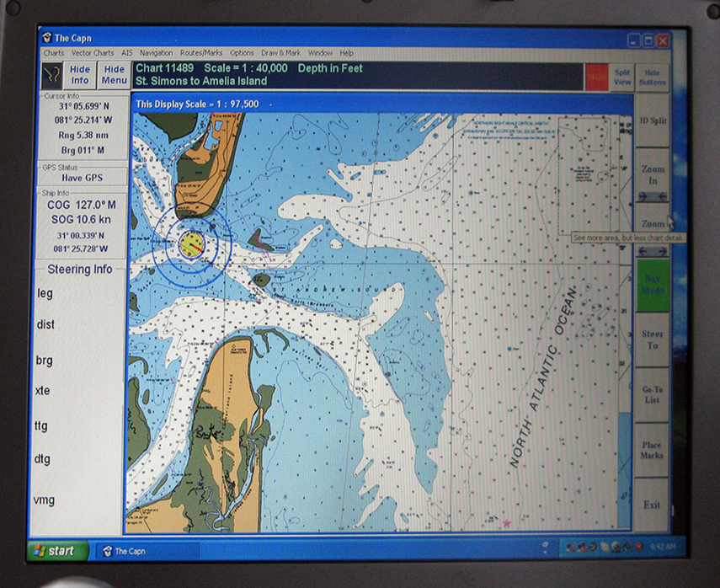Click The Capn title bar app icon

click(47, 38)
